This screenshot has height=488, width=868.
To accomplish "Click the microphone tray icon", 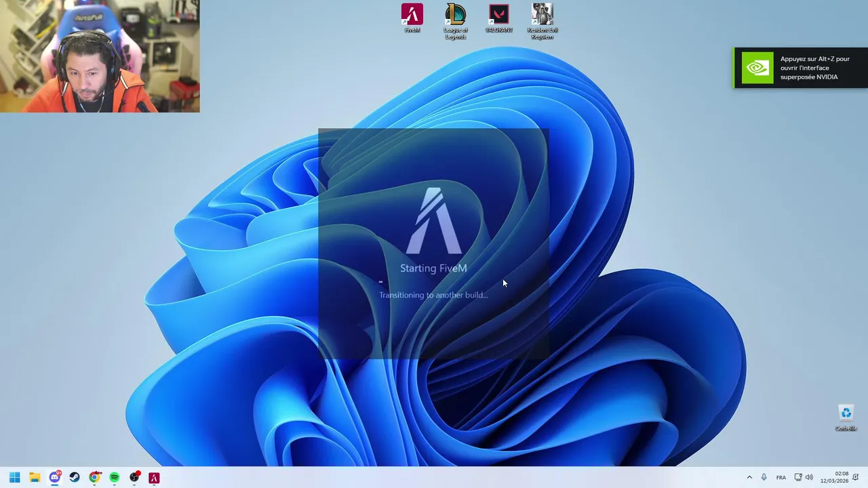I will click(x=764, y=477).
